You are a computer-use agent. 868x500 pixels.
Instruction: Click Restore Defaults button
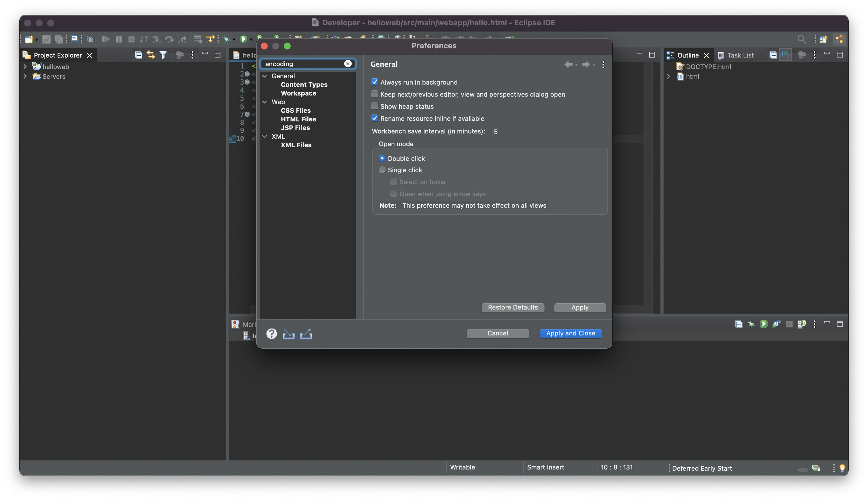point(513,307)
